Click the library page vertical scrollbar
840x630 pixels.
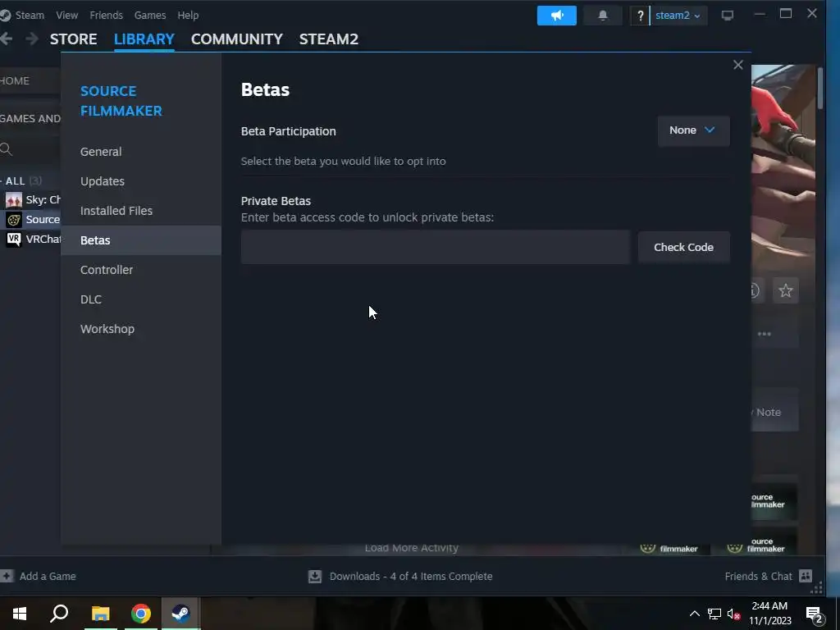819,89
